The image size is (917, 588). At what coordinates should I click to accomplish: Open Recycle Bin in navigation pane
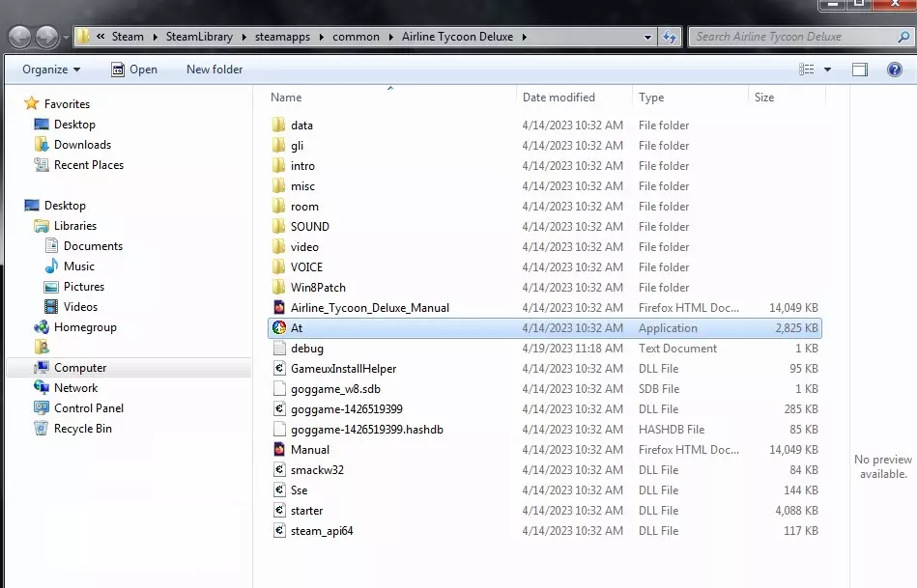click(x=72, y=429)
